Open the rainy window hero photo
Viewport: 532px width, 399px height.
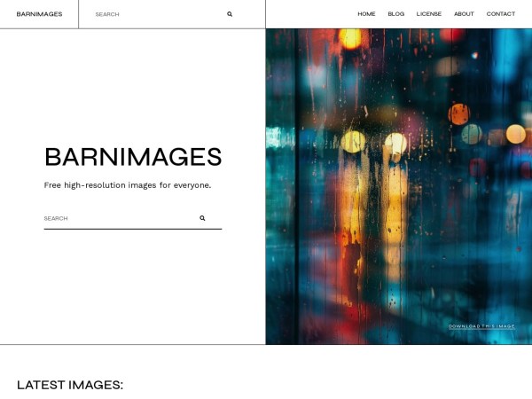[398, 177]
